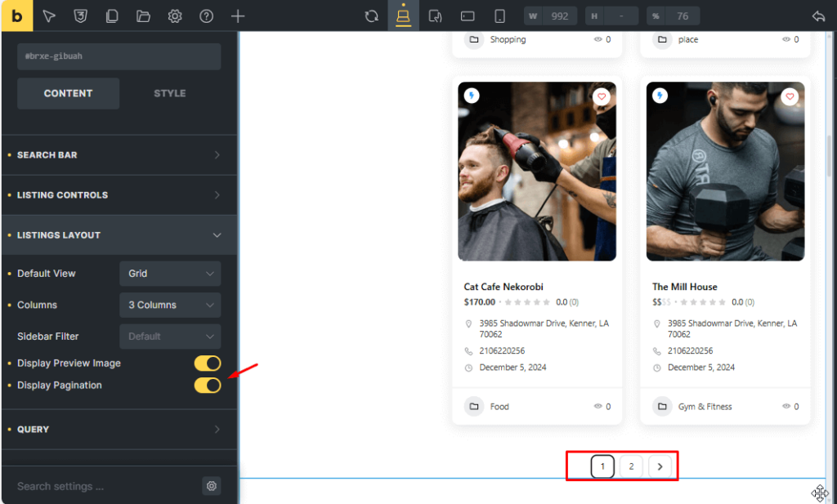Go to pagination page 2

point(631,466)
